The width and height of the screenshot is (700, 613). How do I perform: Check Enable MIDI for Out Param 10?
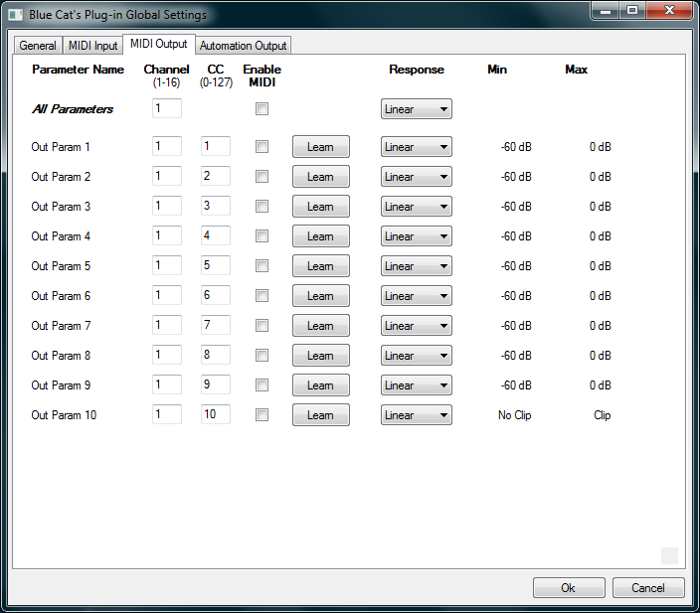[x=262, y=415]
